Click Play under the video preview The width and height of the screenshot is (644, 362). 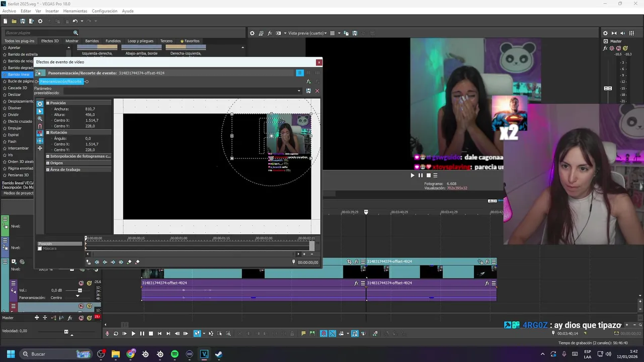412,175
